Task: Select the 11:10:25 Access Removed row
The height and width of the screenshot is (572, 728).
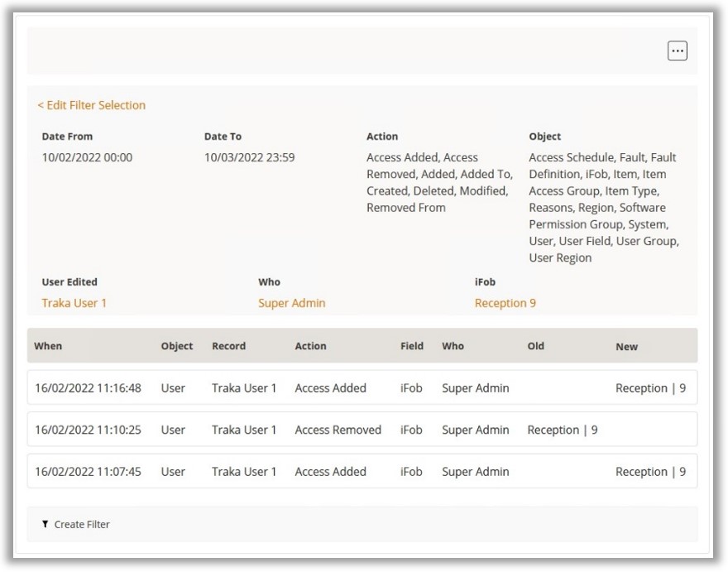Action: 362,430
